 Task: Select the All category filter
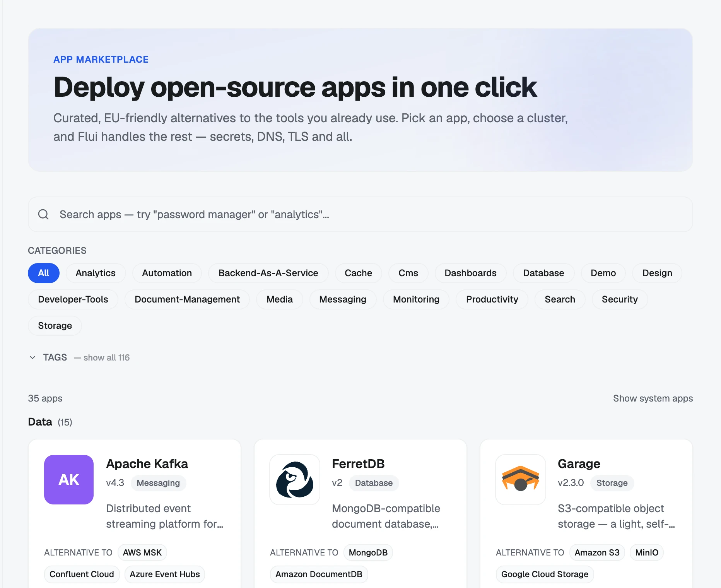point(44,273)
